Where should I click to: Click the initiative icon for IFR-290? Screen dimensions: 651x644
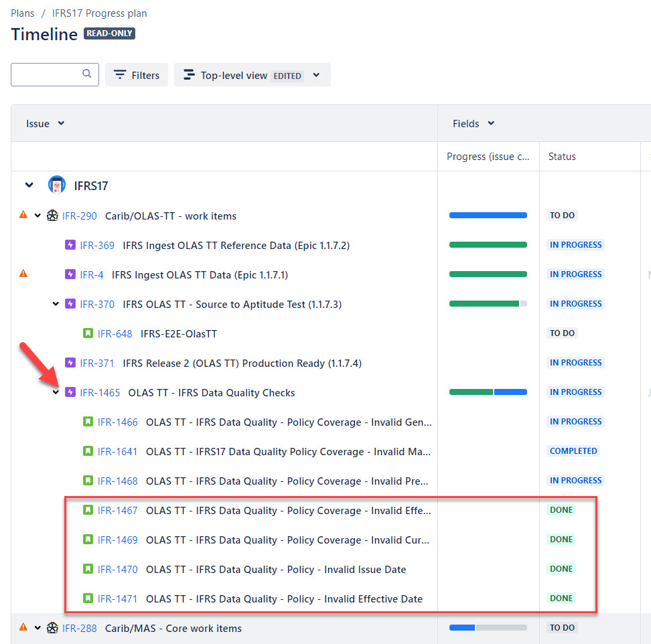[x=52, y=216]
